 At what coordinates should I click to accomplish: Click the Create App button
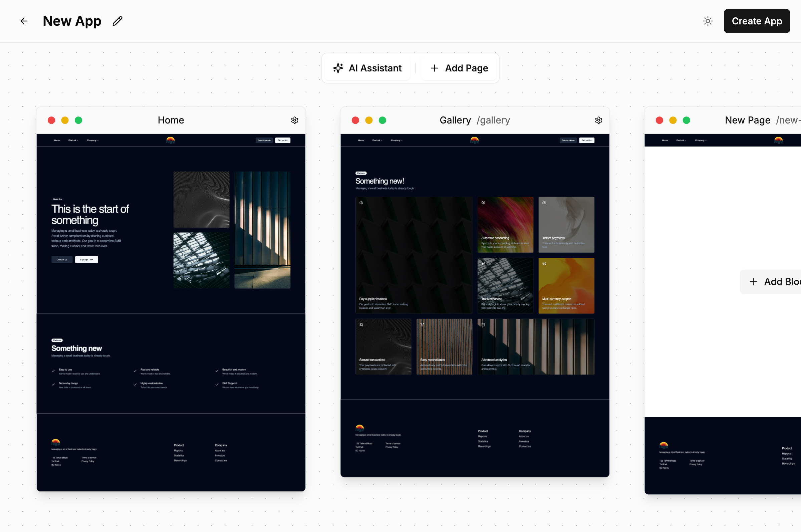[x=757, y=21]
